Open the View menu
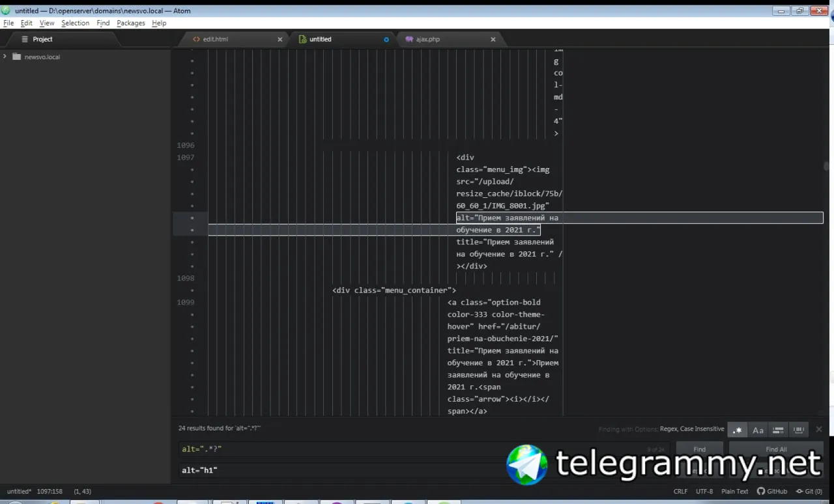Viewport: 834px width, 504px height. pos(47,23)
